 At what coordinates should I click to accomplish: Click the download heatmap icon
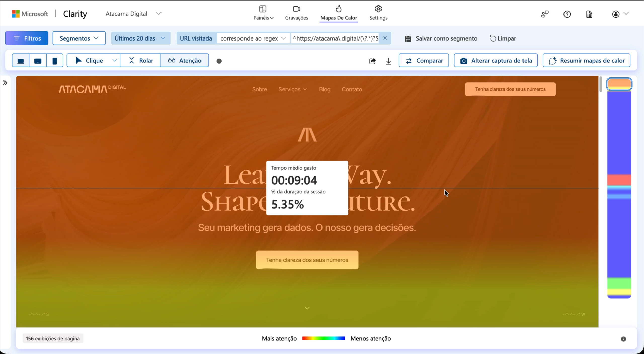pos(389,61)
